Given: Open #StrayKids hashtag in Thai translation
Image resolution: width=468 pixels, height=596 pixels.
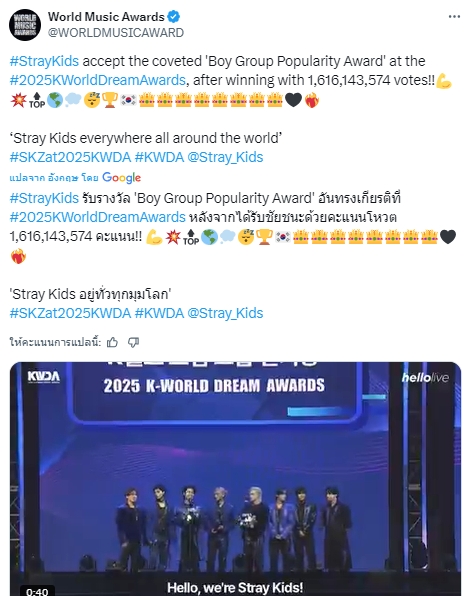Looking at the screenshot, I should (44, 198).
